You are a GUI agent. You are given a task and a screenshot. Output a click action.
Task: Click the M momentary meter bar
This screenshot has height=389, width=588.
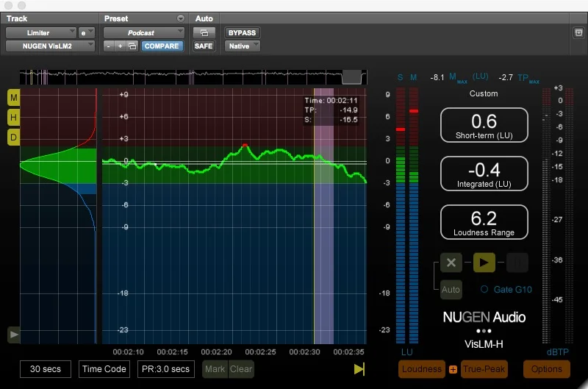[414, 215]
